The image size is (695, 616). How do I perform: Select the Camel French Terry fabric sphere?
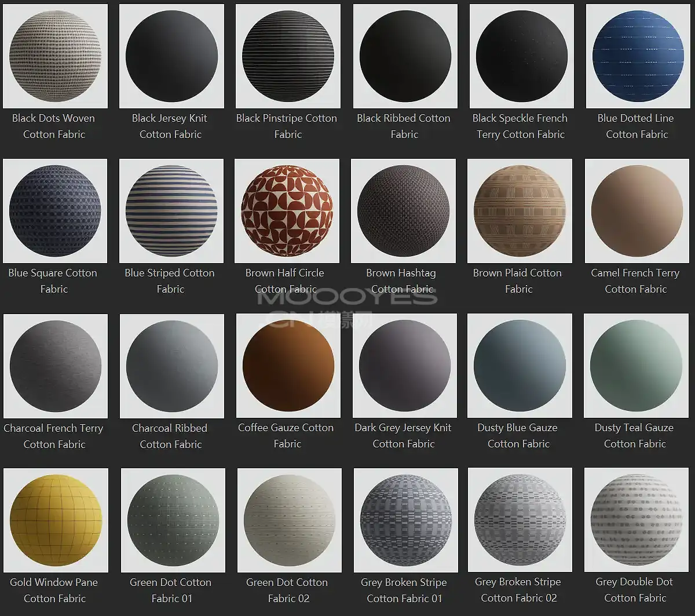tap(637, 211)
